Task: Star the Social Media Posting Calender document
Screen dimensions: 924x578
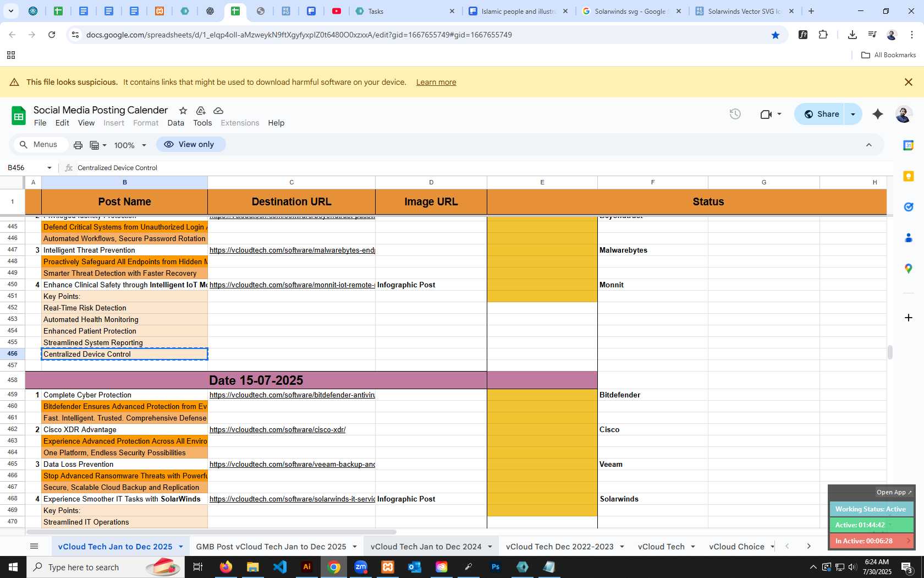Action: tap(183, 111)
